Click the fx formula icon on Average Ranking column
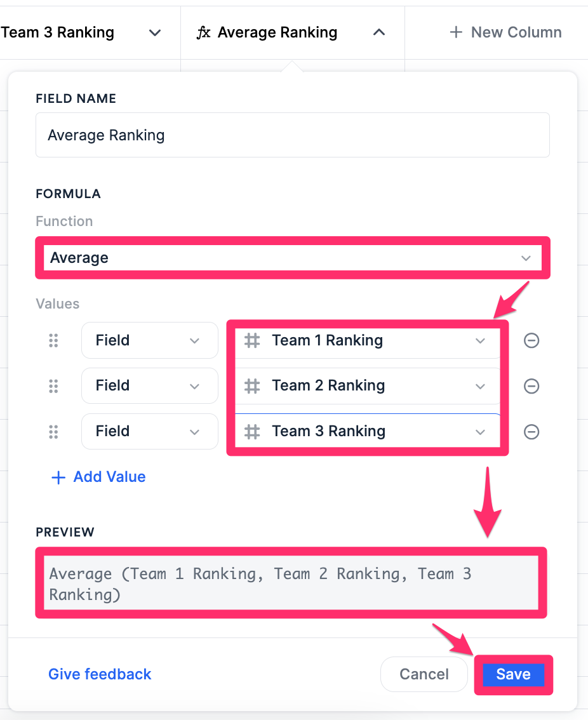Viewport: 588px width, 720px height. point(204,32)
